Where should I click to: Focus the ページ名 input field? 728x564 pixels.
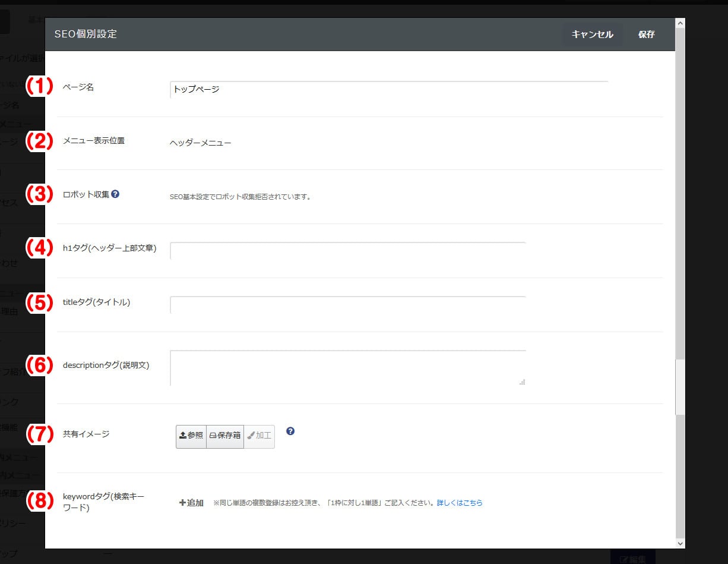(389, 90)
